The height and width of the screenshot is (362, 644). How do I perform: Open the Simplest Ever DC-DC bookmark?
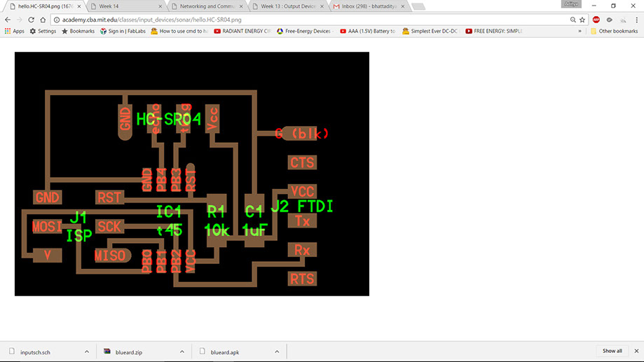(x=430, y=32)
